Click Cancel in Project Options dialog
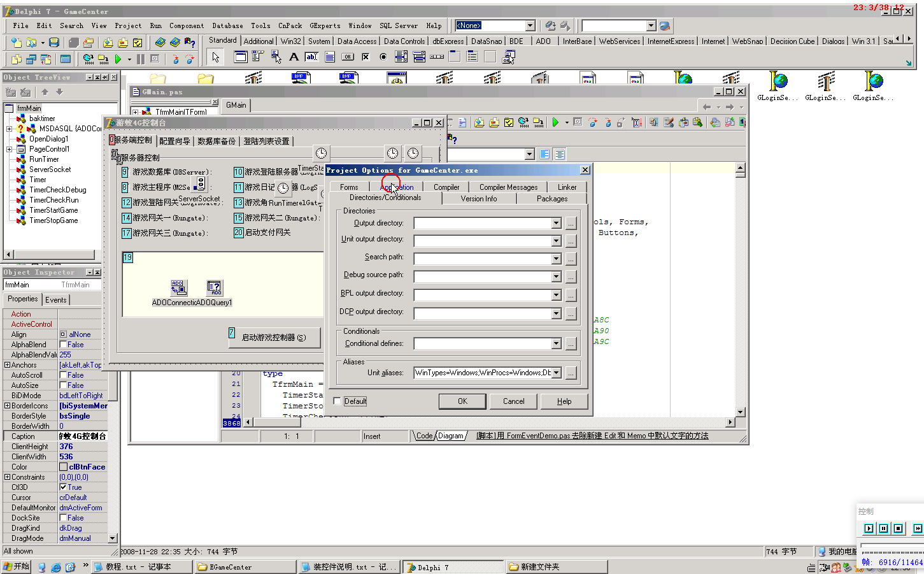The image size is (924, 574). coord(514,401)
